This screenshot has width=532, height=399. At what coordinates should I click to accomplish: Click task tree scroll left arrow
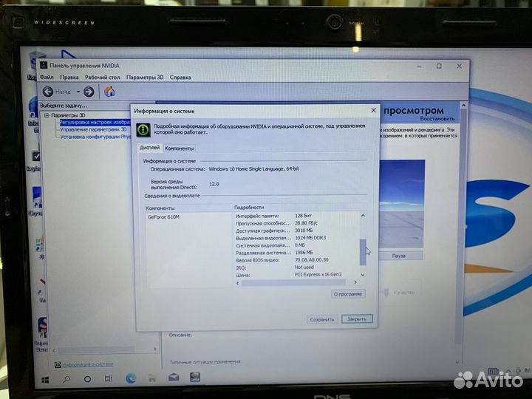click(x=54, y=349)
